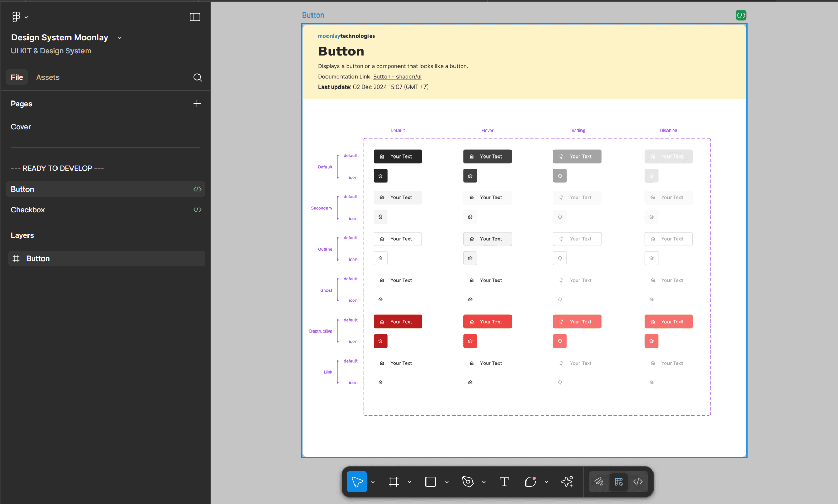Click the Destructive row label
This screenshot has width=838, height=504.
coord(321,331)
